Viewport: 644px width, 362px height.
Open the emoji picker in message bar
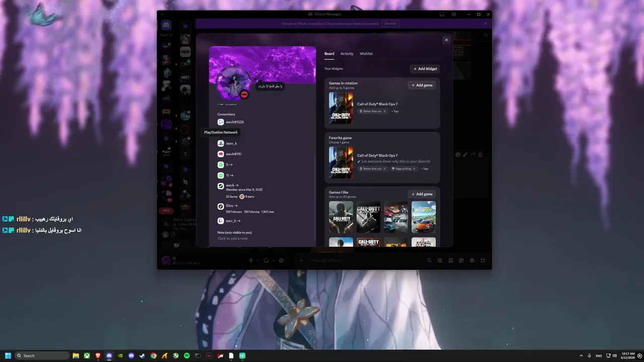pos(472,260)
